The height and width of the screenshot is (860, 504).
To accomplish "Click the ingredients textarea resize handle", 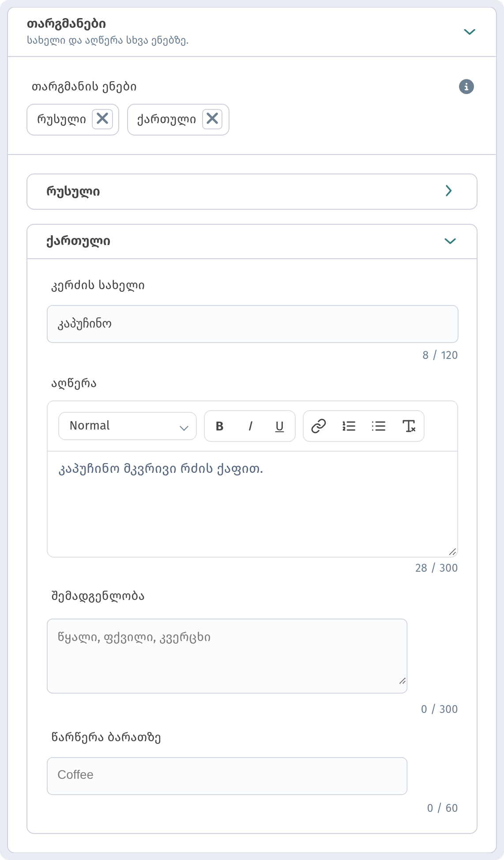I will point(402,681).
